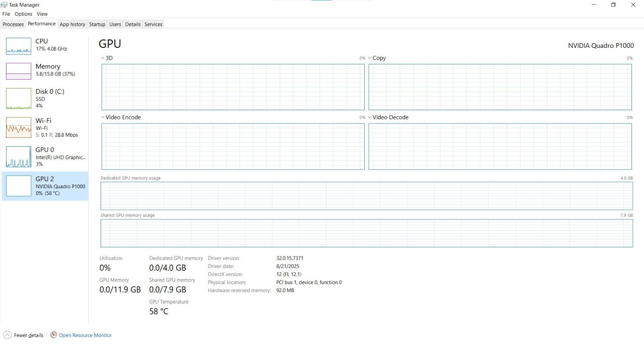Click the Memory 5.8/15.8 GB (37%) text
Viewport: 644px width, 345px height.
tap(55, 74)
